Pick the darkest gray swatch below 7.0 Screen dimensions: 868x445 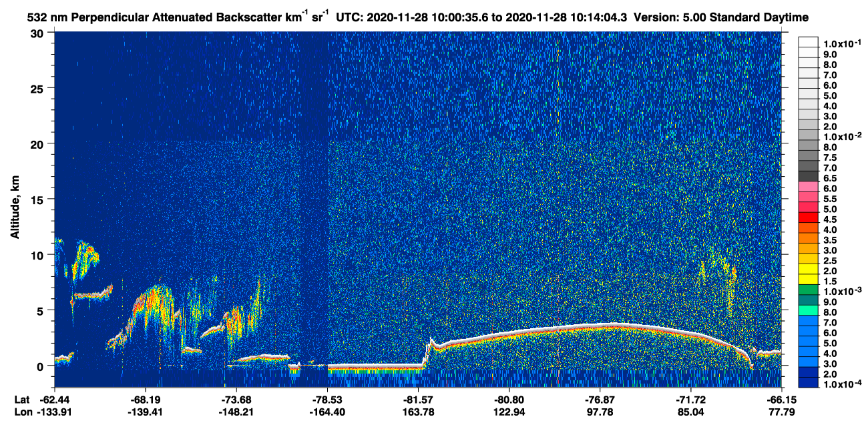809,175
